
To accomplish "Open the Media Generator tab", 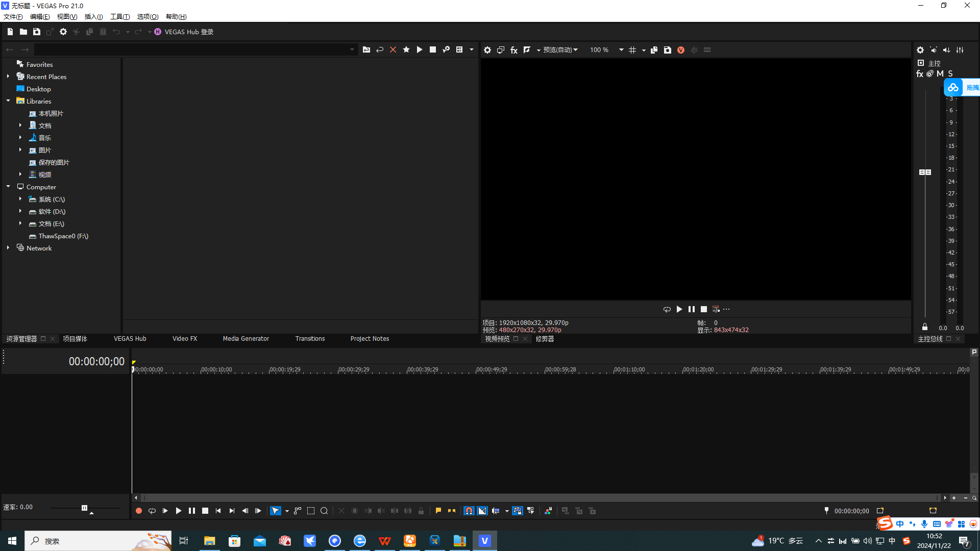I will pyautogui.click(x=246, y=339).
